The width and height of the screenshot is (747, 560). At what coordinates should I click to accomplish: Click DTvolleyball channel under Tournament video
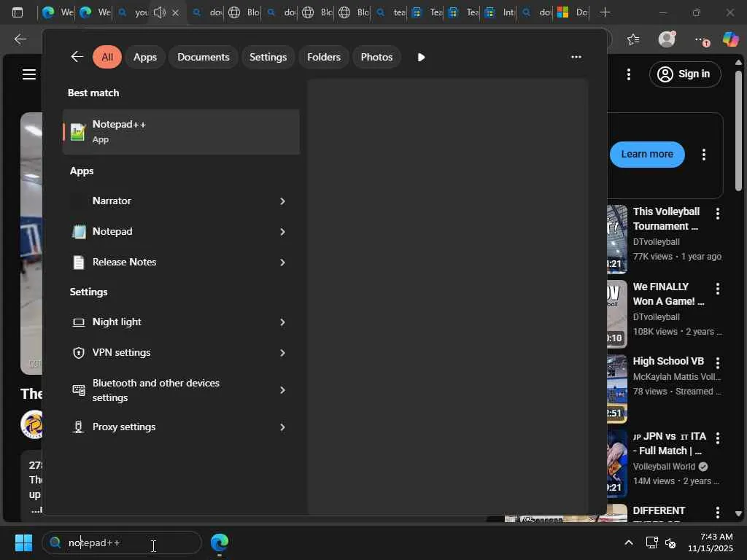656,242
